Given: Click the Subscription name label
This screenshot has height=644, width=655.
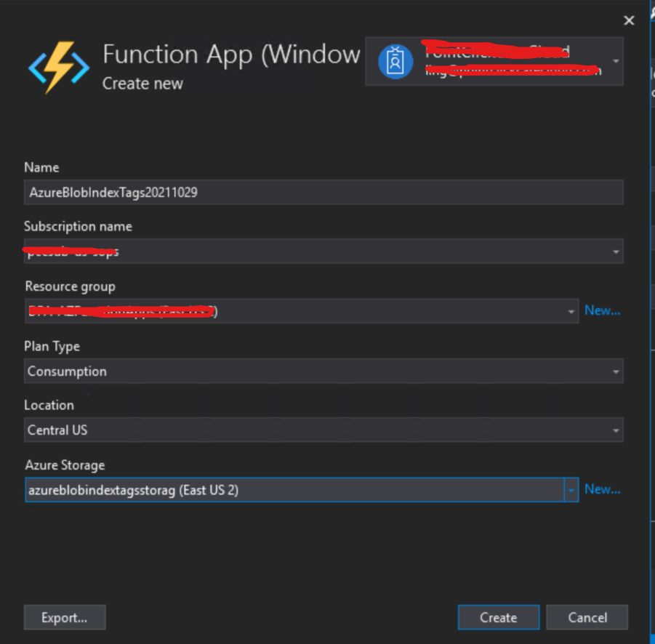Looking at the screenshot, I should (78, 226).
